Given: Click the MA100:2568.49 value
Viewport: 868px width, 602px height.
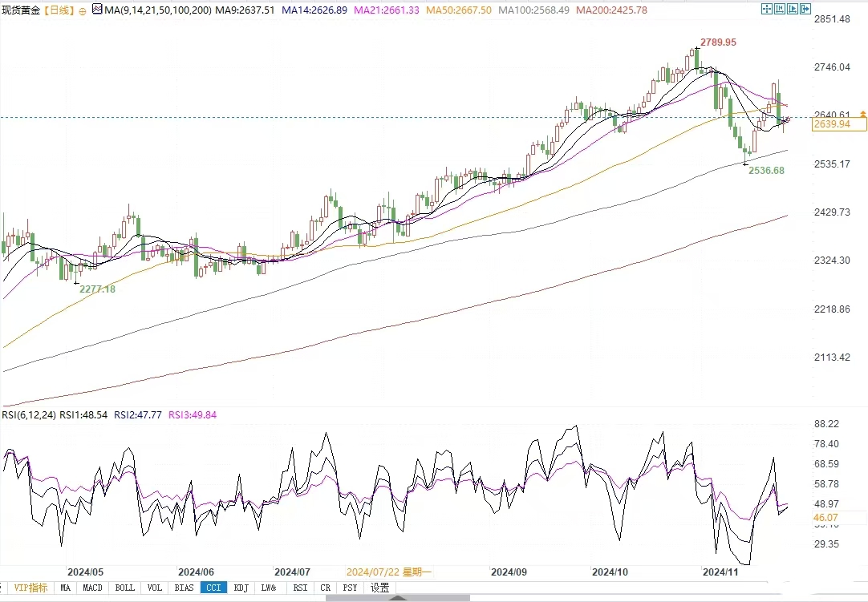Looking at the screenshot, I should [533, 10].
